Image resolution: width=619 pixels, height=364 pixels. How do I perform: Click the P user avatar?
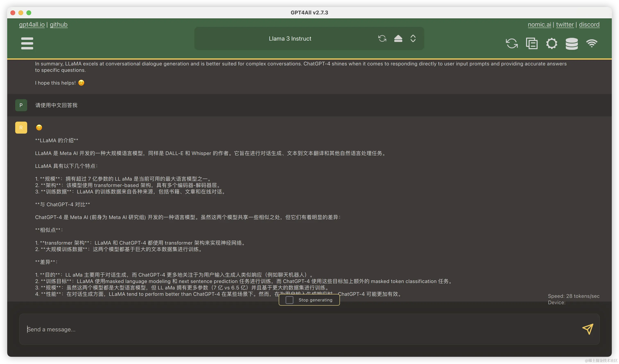[x=21, y=105]
